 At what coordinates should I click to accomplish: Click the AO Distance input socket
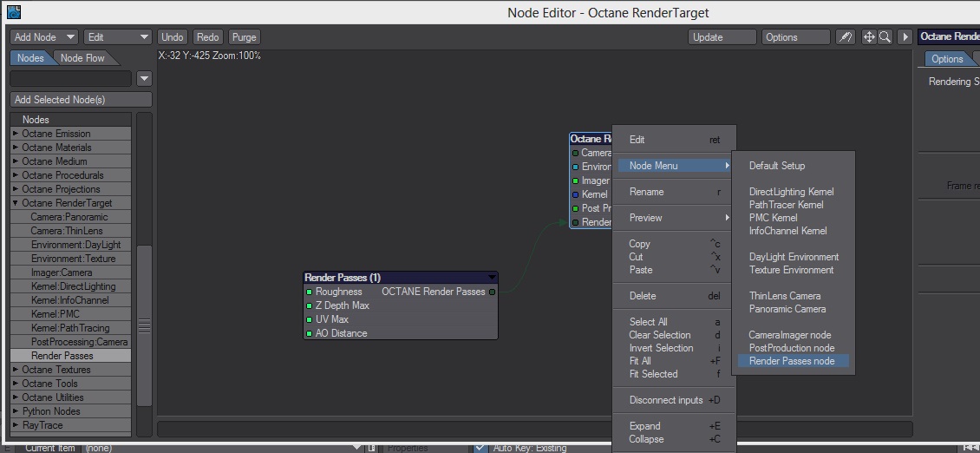[x=309, y=333]
